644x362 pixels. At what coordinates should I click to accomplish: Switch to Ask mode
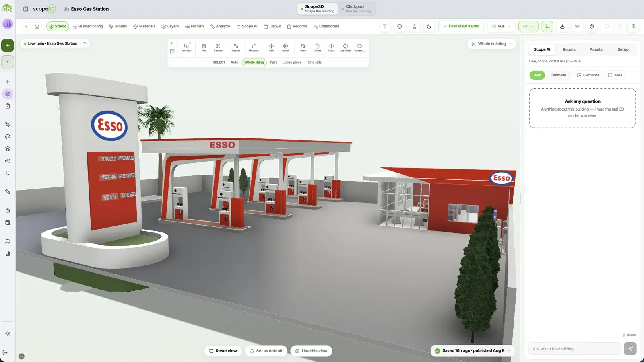tap(537, 75)
